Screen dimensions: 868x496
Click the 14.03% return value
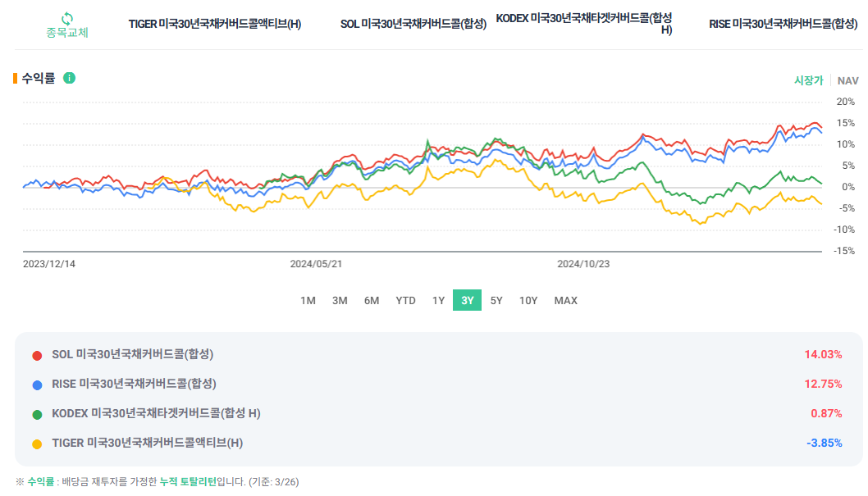823,354
